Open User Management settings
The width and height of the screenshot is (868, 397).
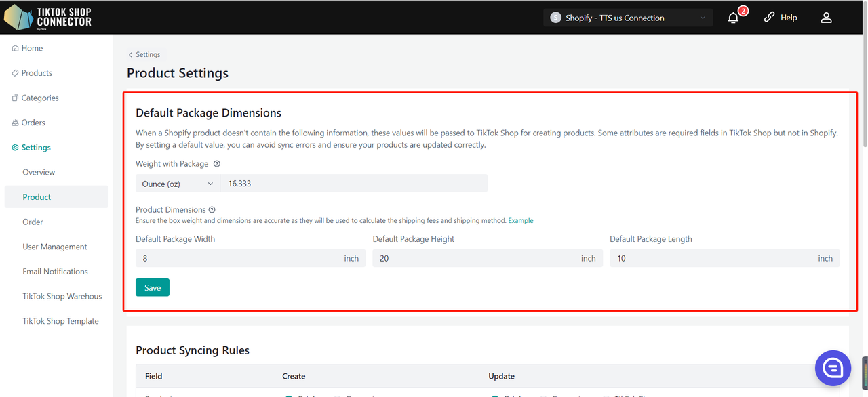tap(55, 247)
